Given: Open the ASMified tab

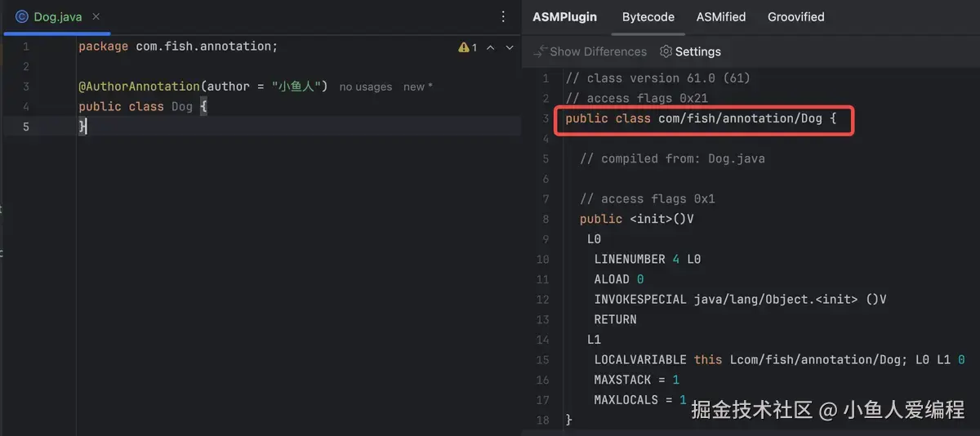Looking at the screenshot, I should click(721, 17).
